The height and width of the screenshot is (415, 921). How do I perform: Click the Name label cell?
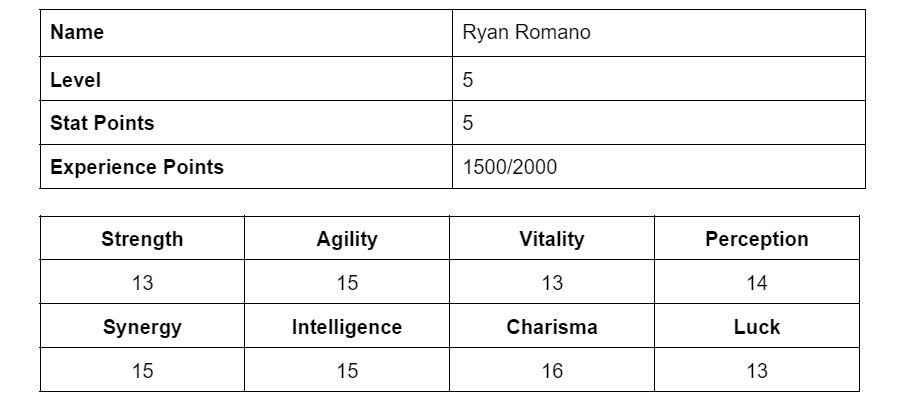pos(246,33)
